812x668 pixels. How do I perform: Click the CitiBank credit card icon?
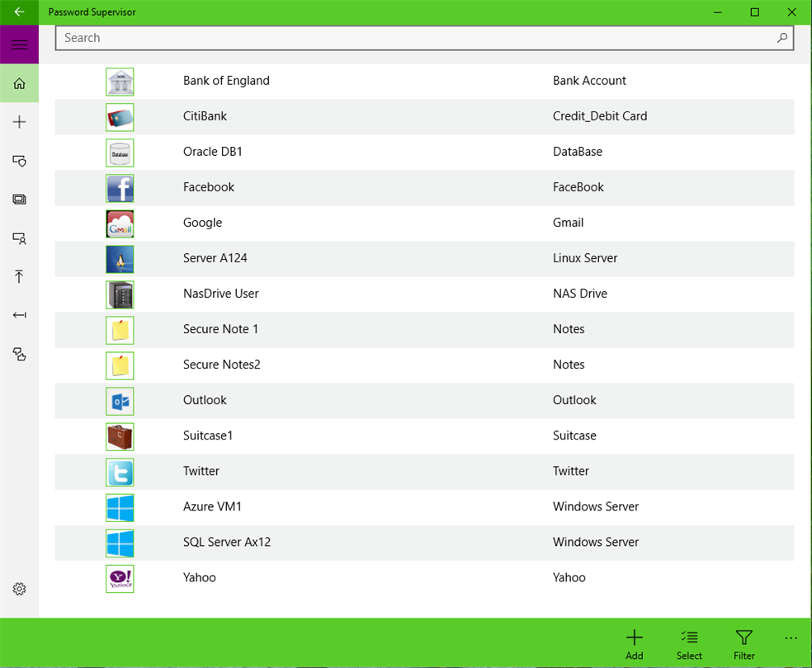[120, 117]
